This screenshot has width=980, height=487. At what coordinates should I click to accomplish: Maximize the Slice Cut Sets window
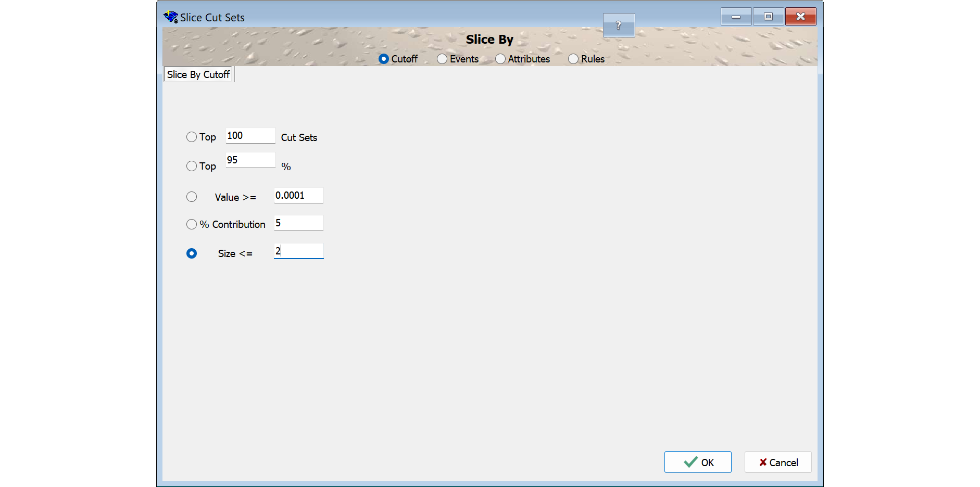coord(768,17)
